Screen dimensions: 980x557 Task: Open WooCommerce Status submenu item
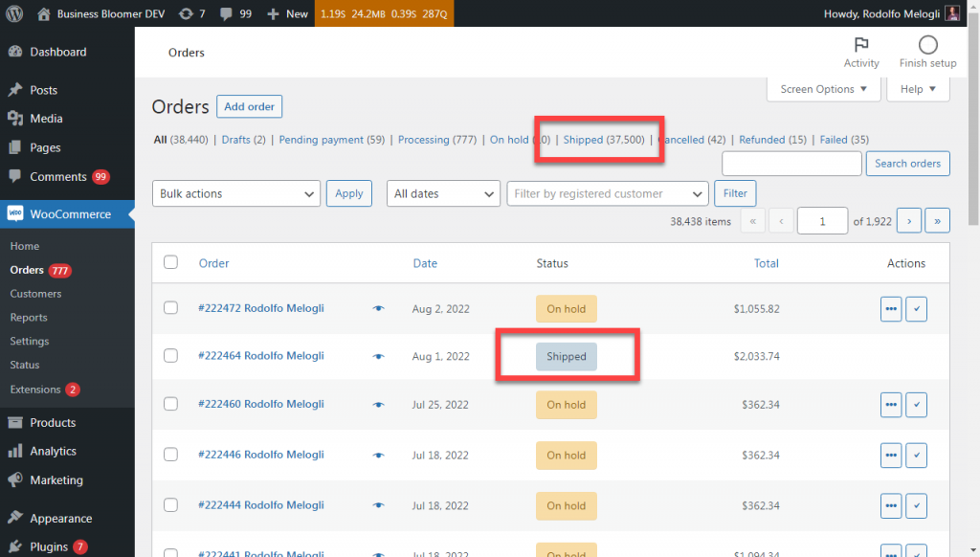[24, 365]
